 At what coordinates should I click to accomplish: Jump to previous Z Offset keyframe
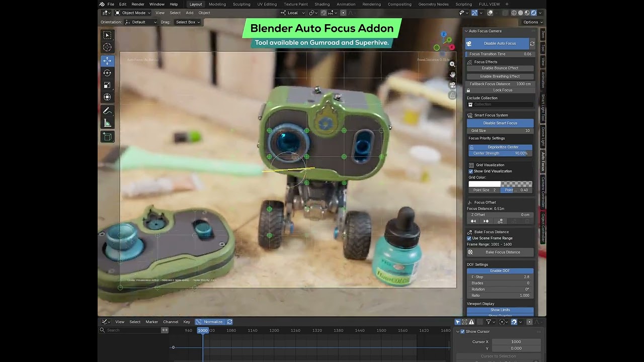(x=473, y=221)
